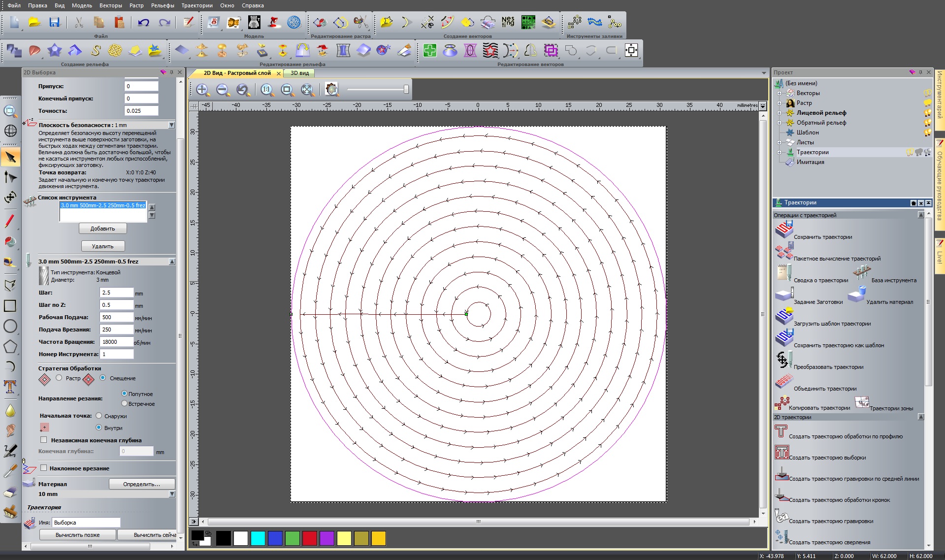Open Сохранить траектории icon
This screenshot has width=945, height=560.
pos(784,230)
